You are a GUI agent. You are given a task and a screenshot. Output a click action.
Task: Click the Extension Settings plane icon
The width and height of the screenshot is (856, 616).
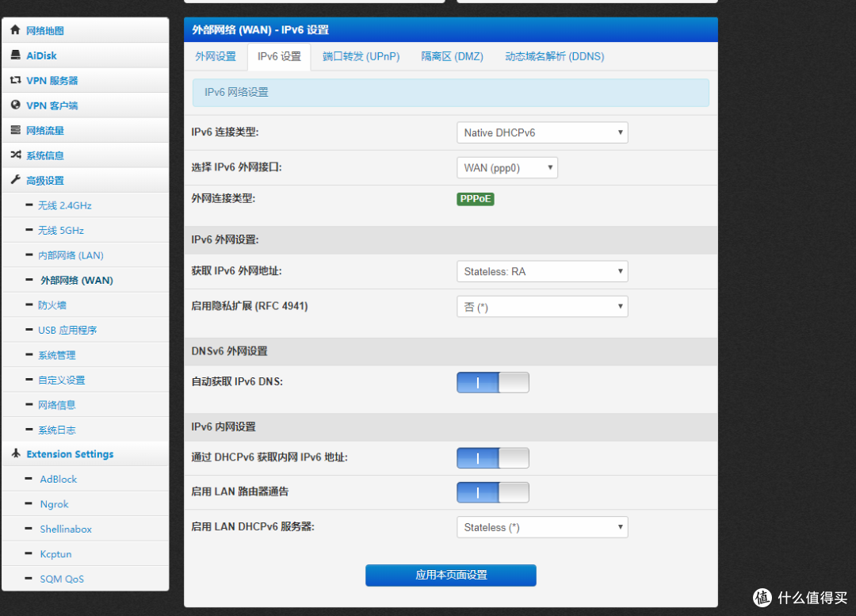[15, 453]
